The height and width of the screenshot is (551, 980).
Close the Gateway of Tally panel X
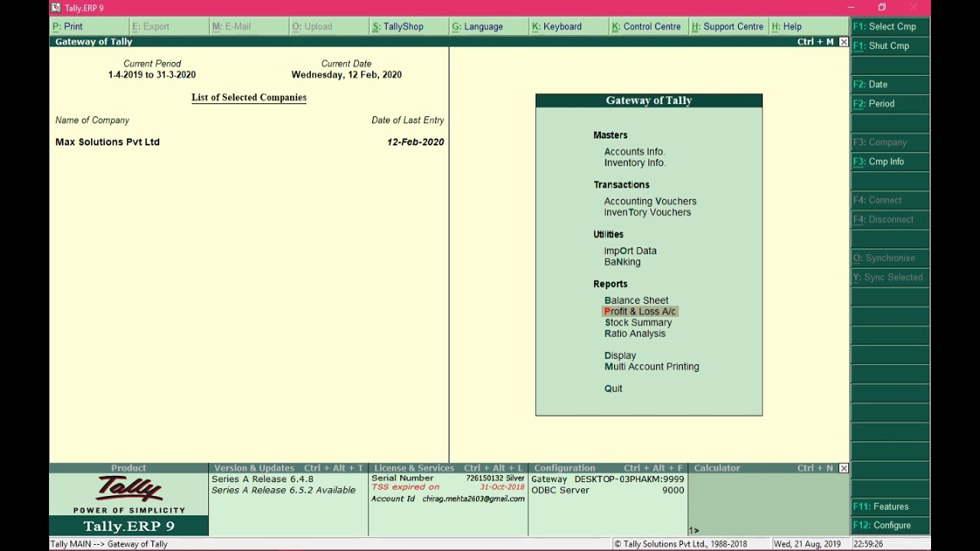(844, 42)
